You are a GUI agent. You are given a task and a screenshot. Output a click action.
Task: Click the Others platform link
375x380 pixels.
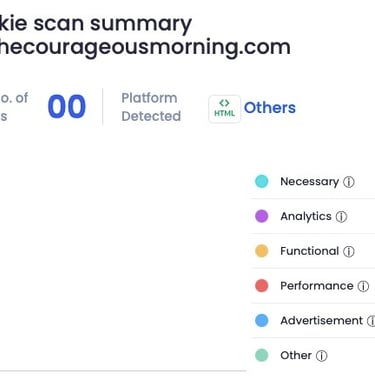coord(270,108)
